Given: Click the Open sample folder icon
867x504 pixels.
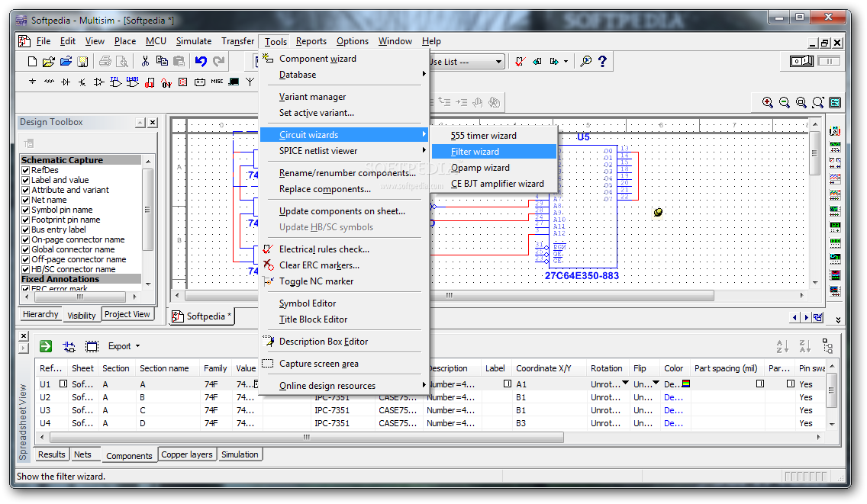Looking at the screenshot, I should [x=49, y=61].
